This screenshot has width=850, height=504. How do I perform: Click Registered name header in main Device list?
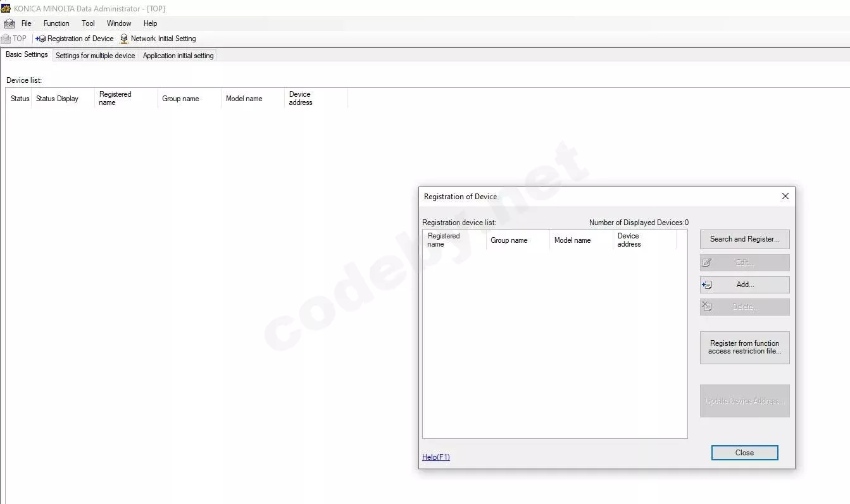[x=126, y=99]
